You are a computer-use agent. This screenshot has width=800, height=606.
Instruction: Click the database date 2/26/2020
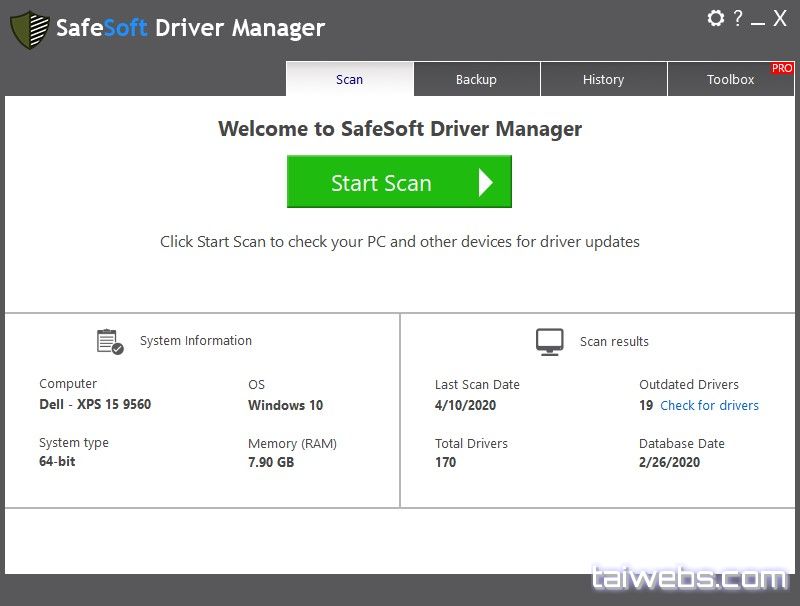click(x=669, y=462)
